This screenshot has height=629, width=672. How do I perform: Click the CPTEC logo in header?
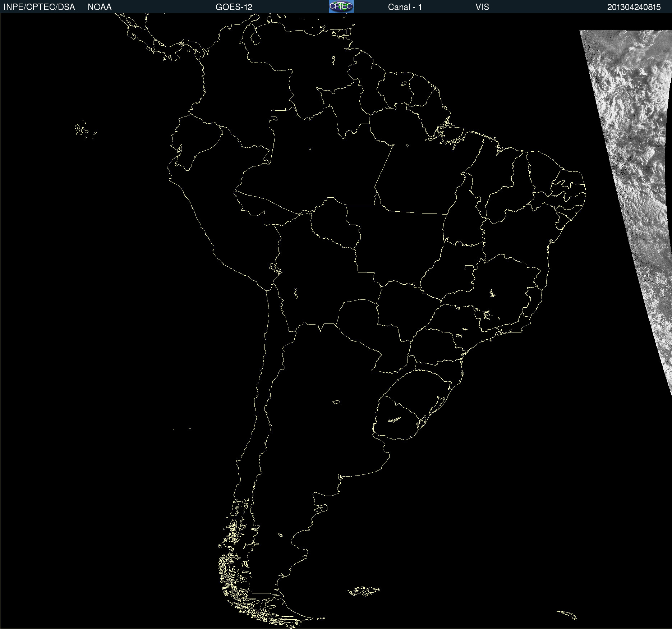tap(341, 6)
